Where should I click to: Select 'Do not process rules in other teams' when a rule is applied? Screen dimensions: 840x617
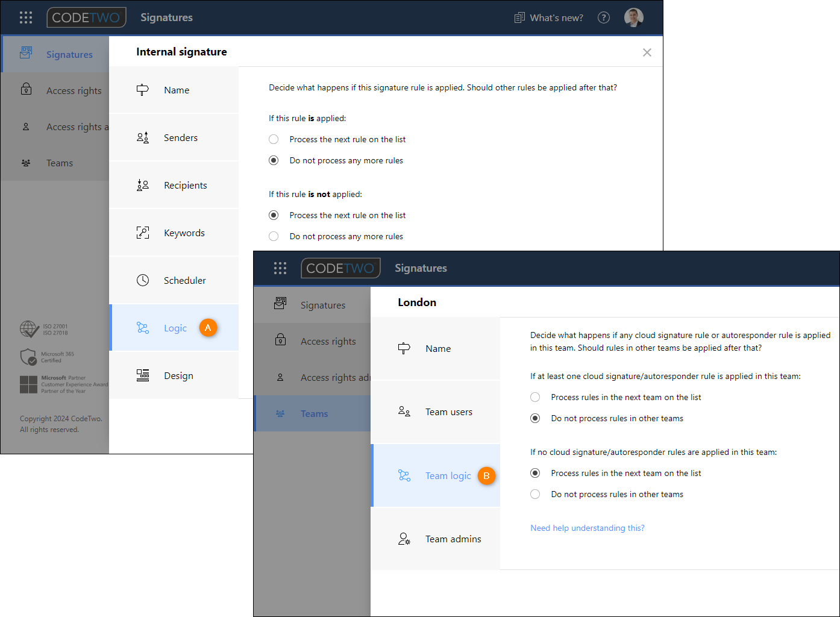pos(535,418)
